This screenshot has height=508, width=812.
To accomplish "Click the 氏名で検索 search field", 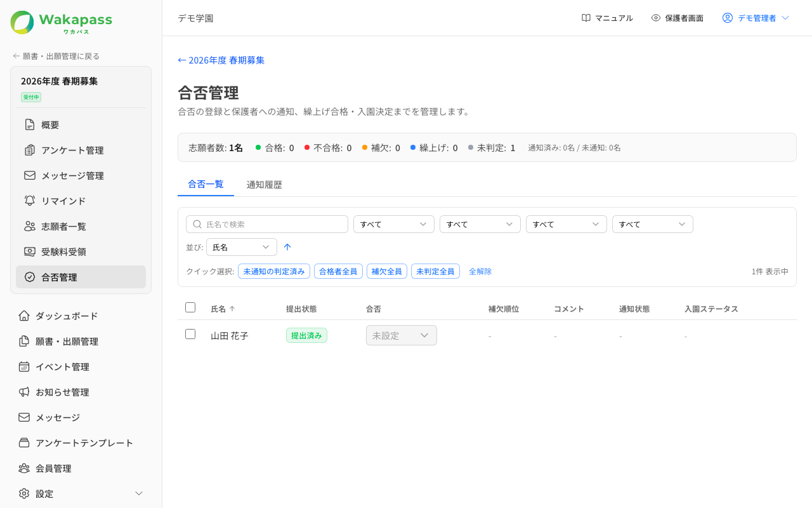I will (x=267, y=224).
